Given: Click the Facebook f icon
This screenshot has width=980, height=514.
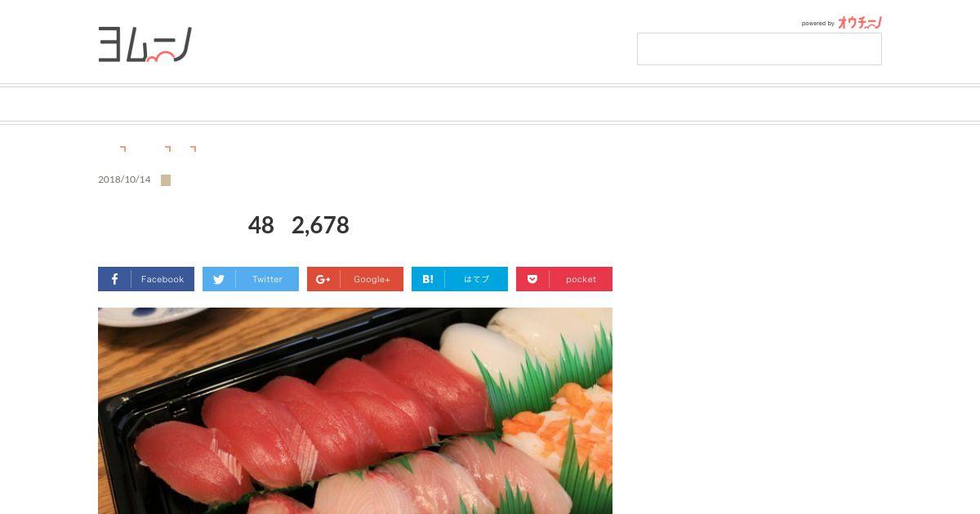Looking at the screenshot, I should 114,279.
